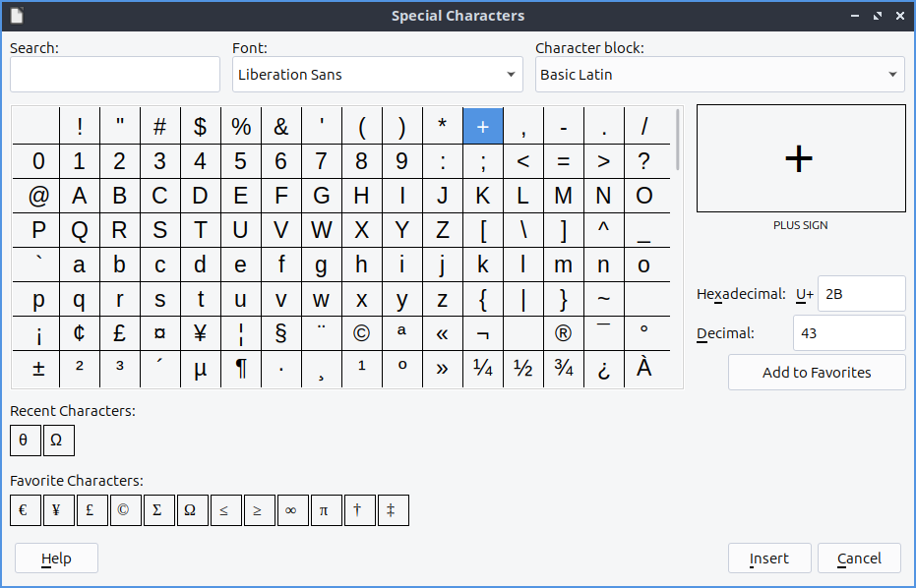Select the copyright symbol in character grid
916x588 pixels.
point(361,333)
